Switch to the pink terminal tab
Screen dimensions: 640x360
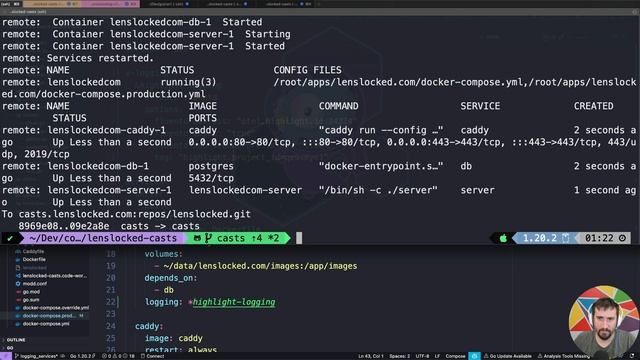[110, 4]
